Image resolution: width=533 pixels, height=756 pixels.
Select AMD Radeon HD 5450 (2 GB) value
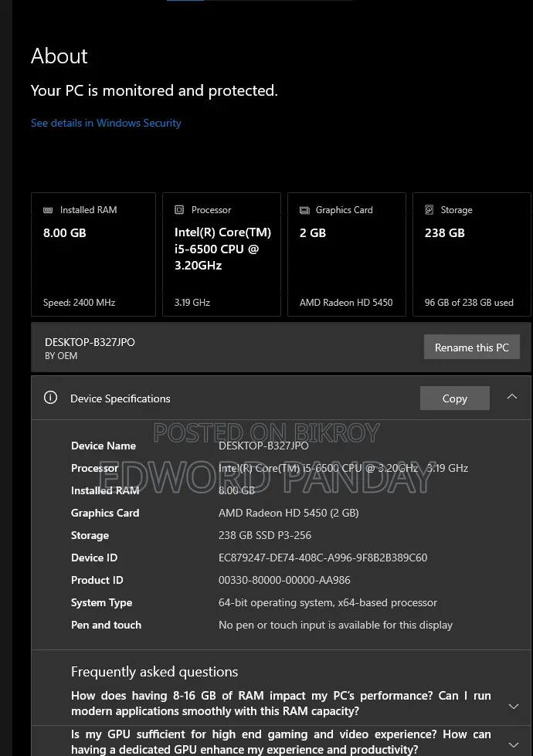point(288,513)
